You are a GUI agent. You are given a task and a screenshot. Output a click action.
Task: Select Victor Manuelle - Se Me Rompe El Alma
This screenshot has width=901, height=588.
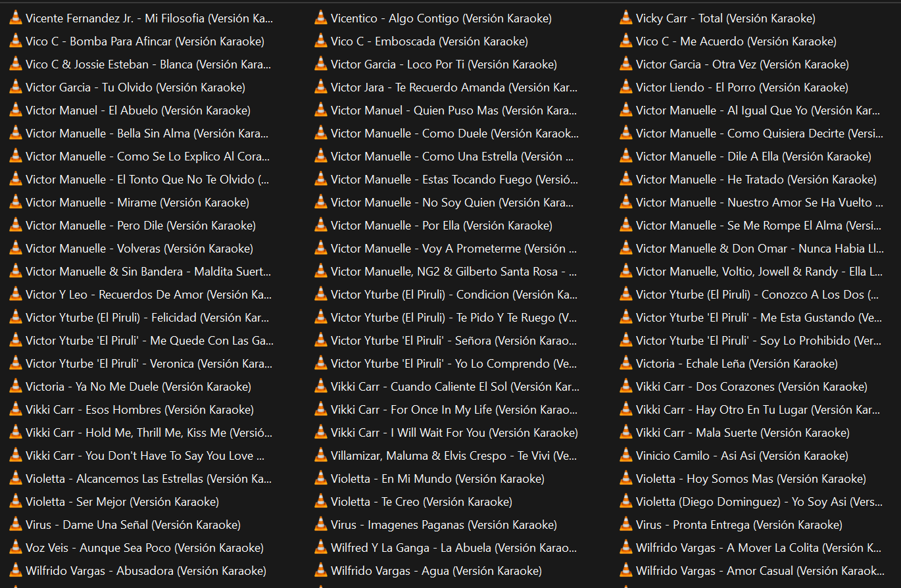[x=751, y=226]
